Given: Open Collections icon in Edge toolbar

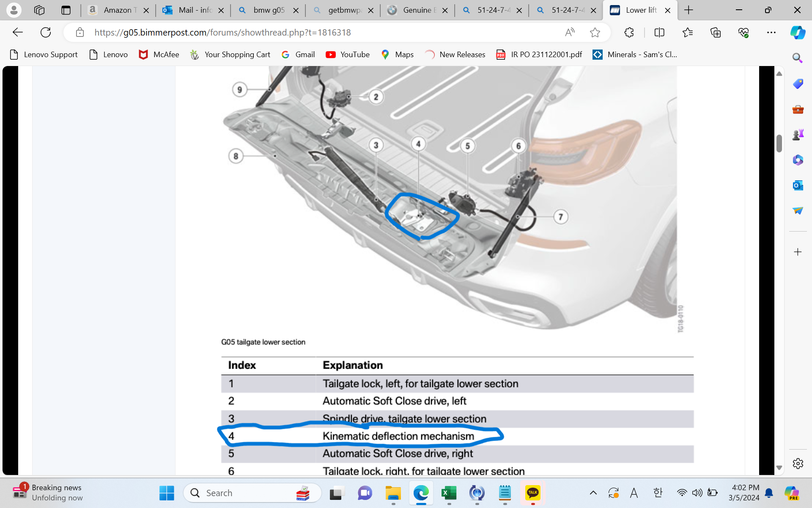Looking at the screenshot, I should point(714,33).
